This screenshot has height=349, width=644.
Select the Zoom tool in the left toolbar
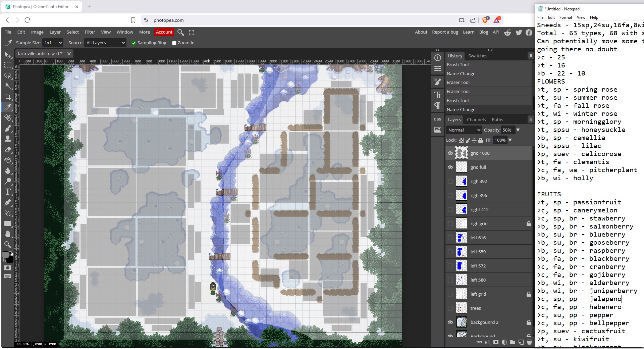click(x=7, y=244)
